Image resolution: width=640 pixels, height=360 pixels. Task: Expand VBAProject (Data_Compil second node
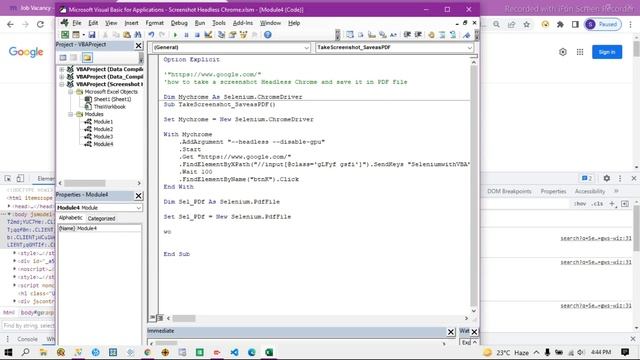point(62,77)
